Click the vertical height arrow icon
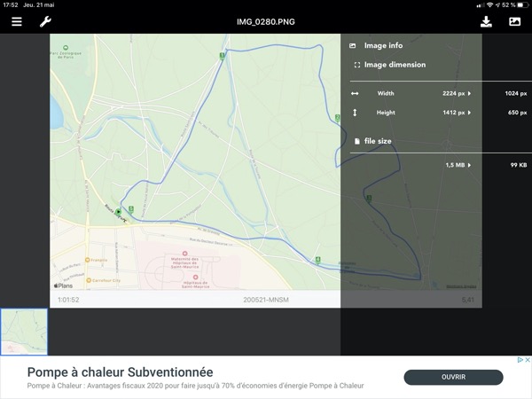This screenshot has width=532, height=399. [355, 113]
